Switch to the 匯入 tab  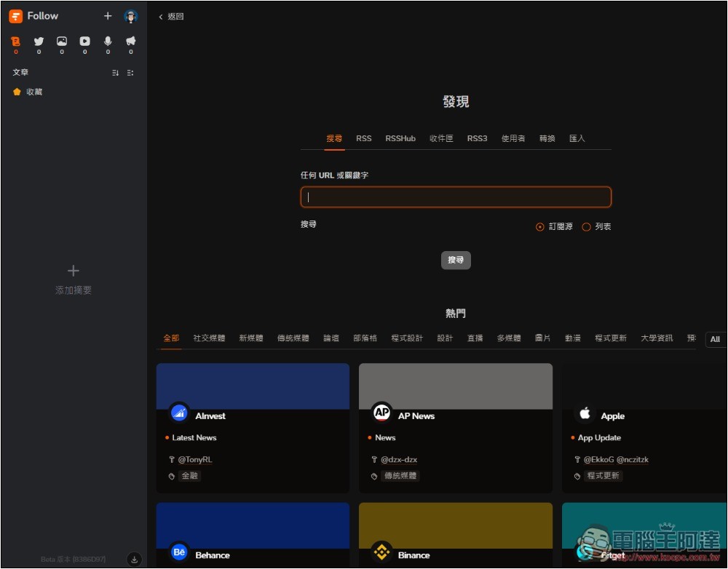[x=577, y=138]
